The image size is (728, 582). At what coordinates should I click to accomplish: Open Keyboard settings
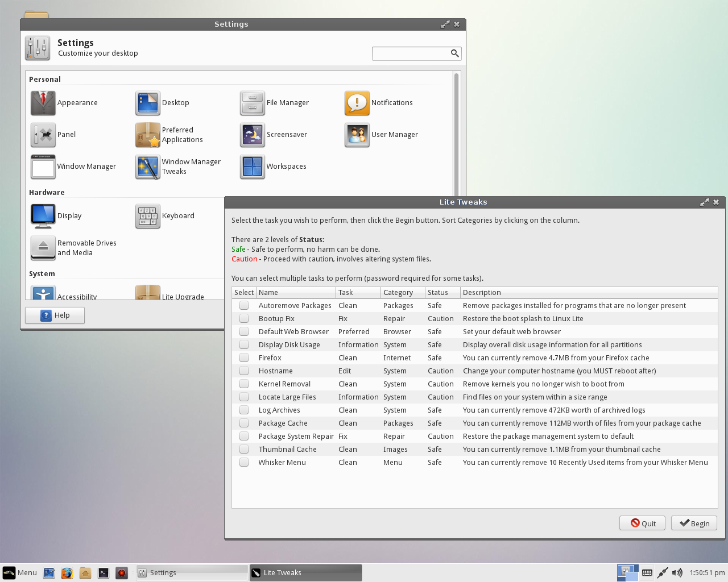165,216
